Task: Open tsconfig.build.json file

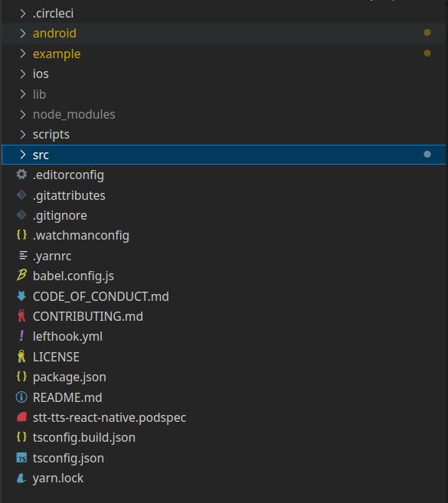Action: (x=84, y=438)
